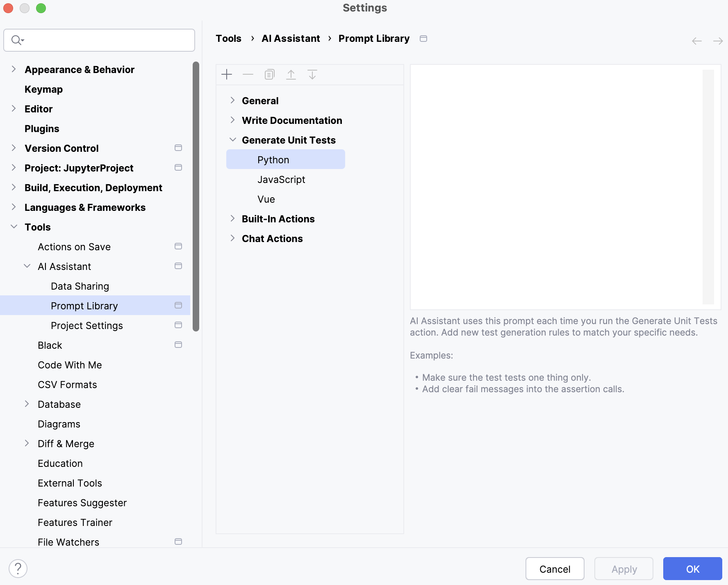Viewport: 728px width, 585px height.
Task: Open Project Settings under AI Assistant
Action: click(87, 326)
